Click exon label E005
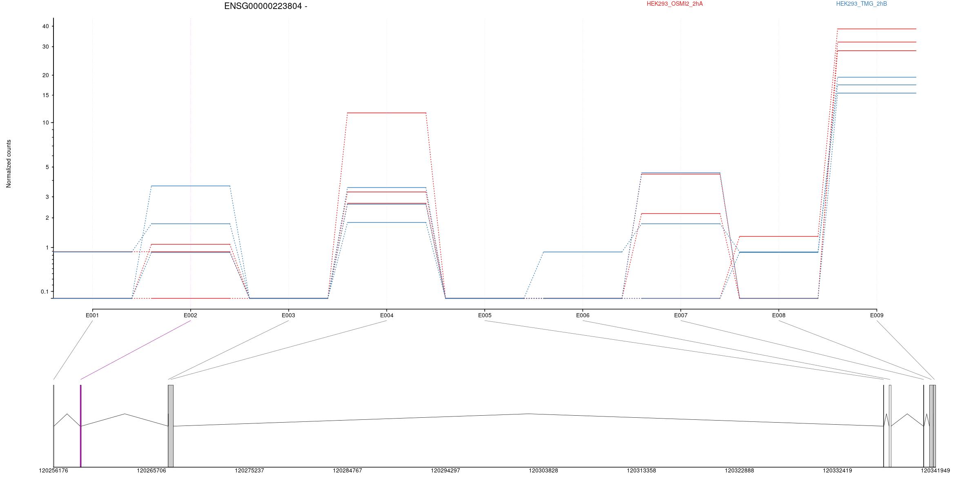Screen dimensions: 980x490 click(x=485, y=315)
